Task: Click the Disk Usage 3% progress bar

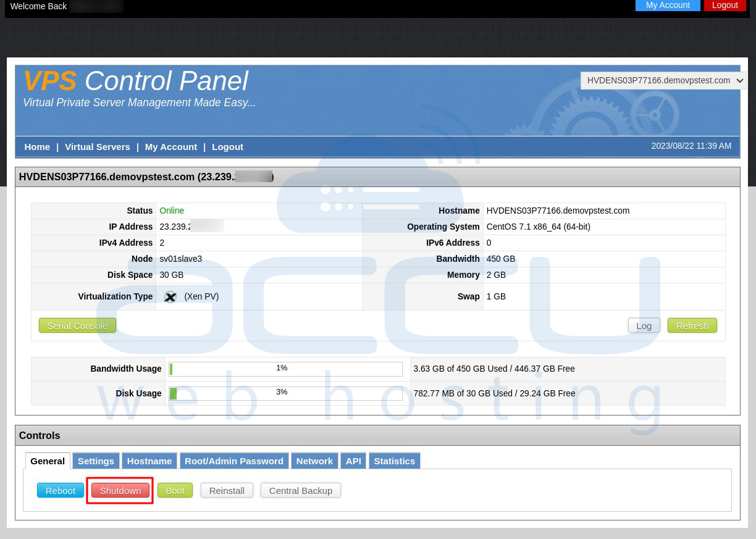Action: click(285, 393)
